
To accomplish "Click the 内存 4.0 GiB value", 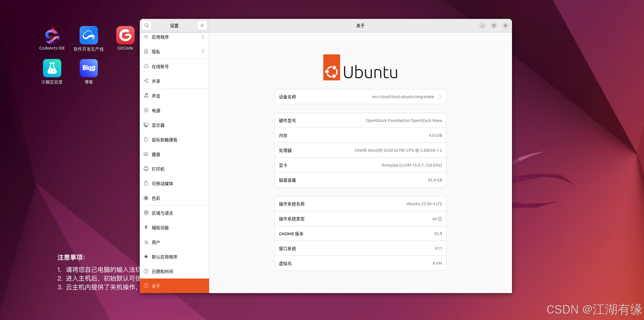I will click(x=435, y=135).
